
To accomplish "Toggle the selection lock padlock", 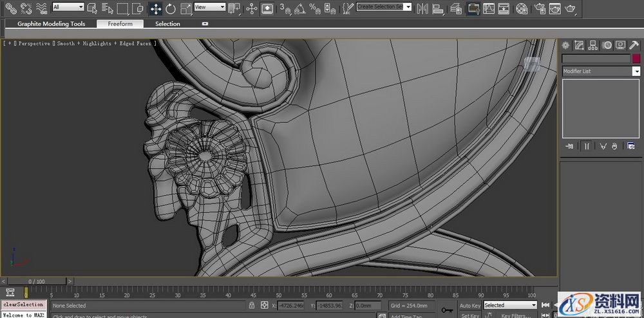I will [x=251, y=305].
